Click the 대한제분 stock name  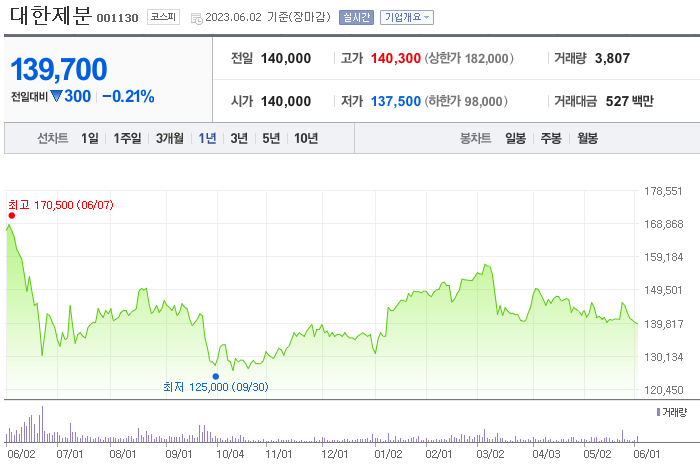pyautogui.click(x=50, y=16)
